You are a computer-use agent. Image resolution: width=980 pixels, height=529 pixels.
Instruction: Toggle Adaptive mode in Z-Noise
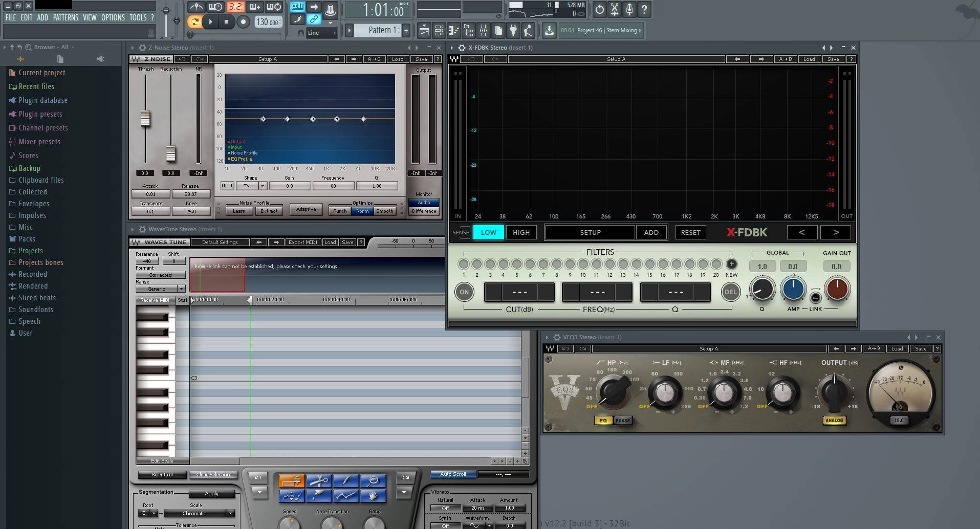point(306,209)
